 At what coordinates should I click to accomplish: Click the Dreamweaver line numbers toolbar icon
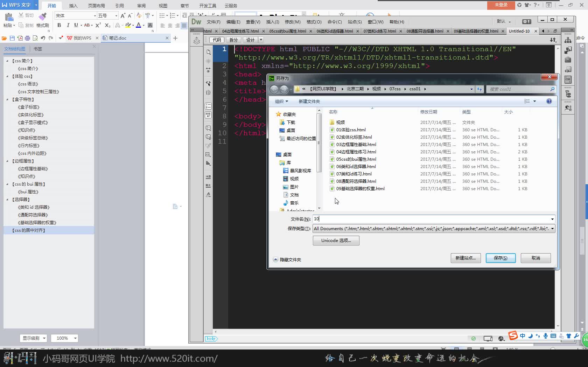pyautogui.click(x=208, y=106)
